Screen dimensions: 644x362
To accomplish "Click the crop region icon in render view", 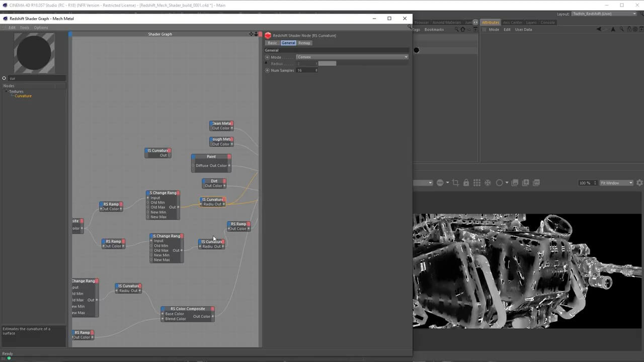I will [x=455, y=183].
